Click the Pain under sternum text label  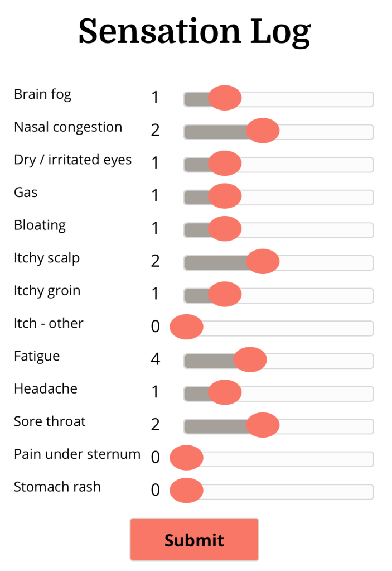pos(77,454)
